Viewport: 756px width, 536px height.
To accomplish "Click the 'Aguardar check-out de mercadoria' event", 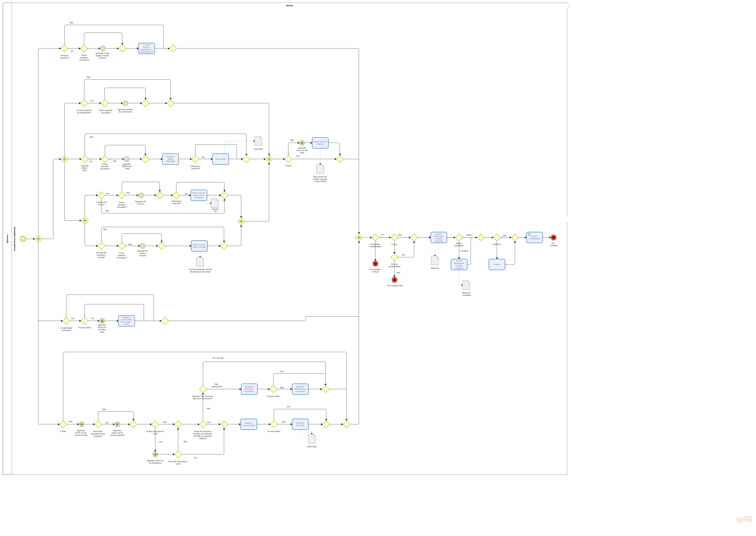I will 155,455.
